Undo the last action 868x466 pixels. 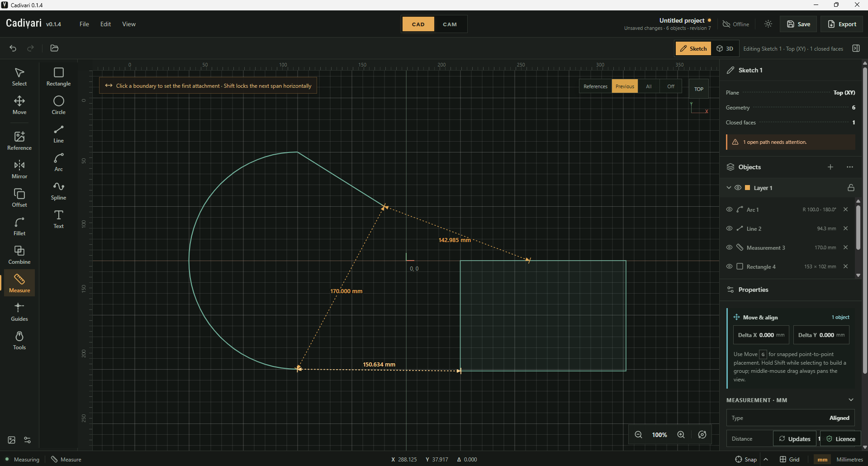tap(13, 48)
